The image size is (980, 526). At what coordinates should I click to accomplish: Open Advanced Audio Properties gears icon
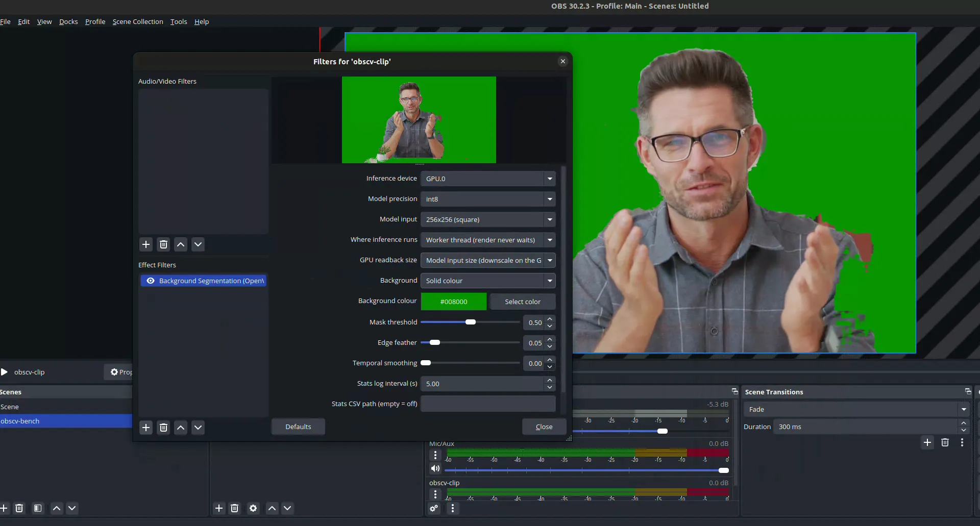point(434,508)
